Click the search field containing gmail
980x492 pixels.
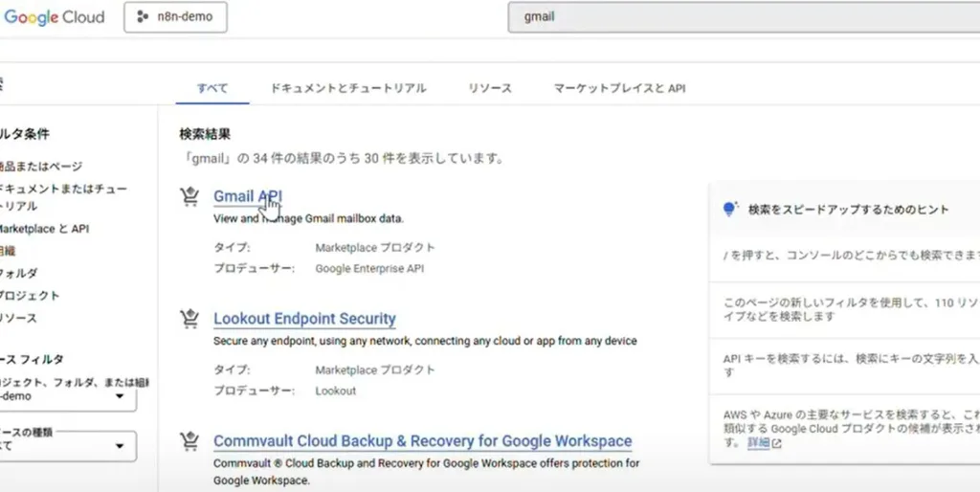[x=744, y=17]
